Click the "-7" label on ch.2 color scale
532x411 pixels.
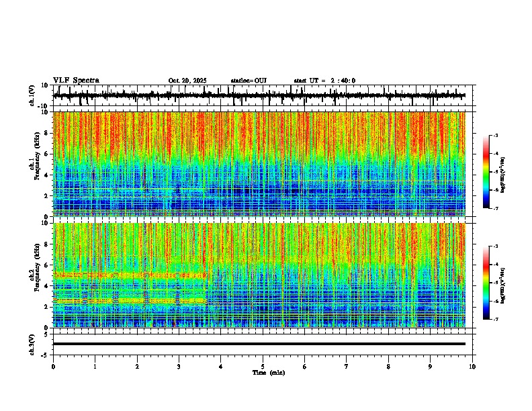tap(496, 319)
